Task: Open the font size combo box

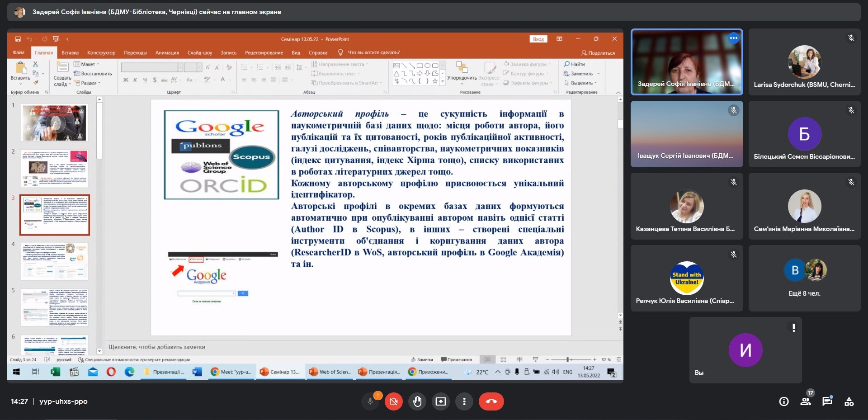Action: pyautogui.click(x=193, y=67)
